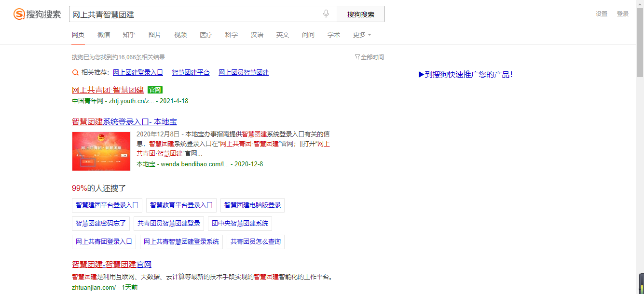Select suggestion 智慧教育平台登录入口

point(181,205)
